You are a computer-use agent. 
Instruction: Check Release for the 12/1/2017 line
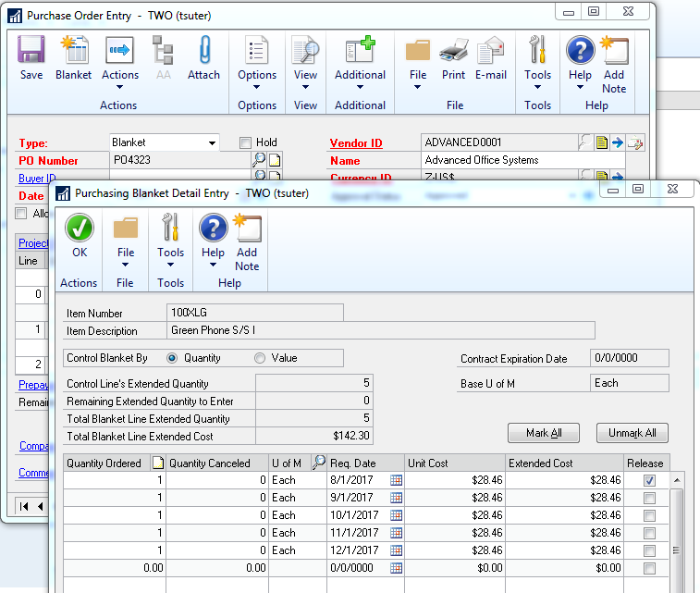point(649,550)
